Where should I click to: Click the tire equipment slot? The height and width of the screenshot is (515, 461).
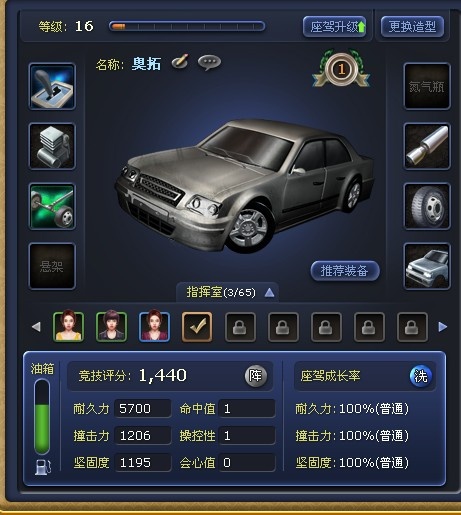[427, 206]
